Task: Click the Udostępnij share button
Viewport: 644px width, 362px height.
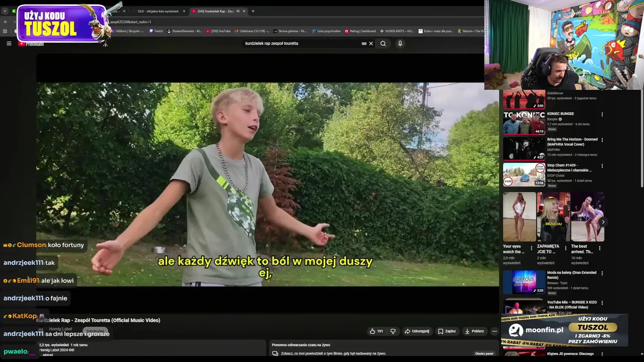Action: (417, 331)
